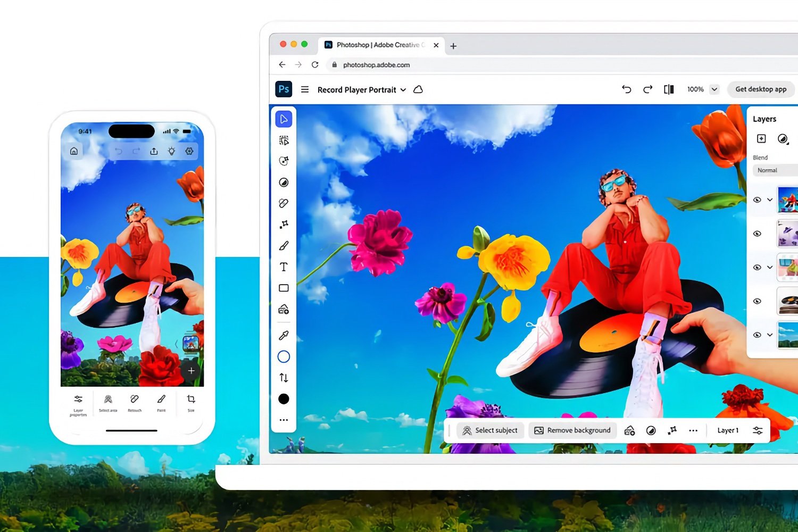Click the Select subject button
Screen dimensions: 798x532
click(490, 430)
